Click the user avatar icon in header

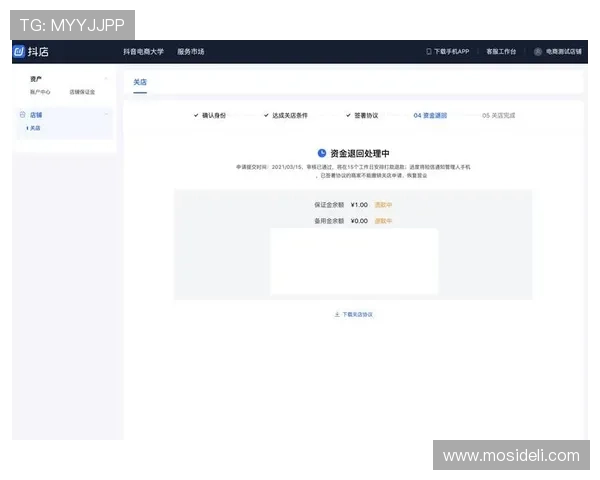click(x=538, y=52)
